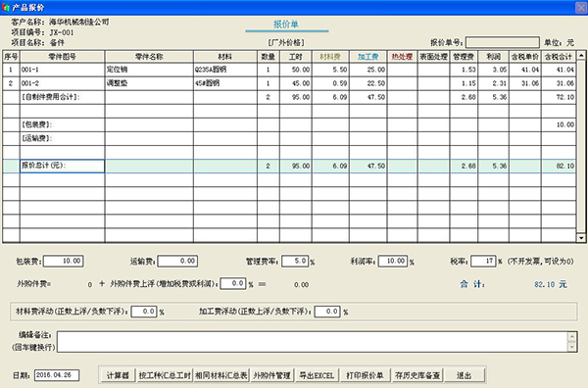The image size is (588, 388).
Task: Select the [包装费] row label
Action: click(63, 124)
